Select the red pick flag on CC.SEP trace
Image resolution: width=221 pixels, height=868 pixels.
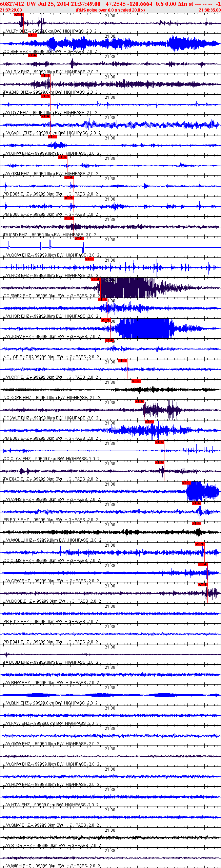coord(32,35)
